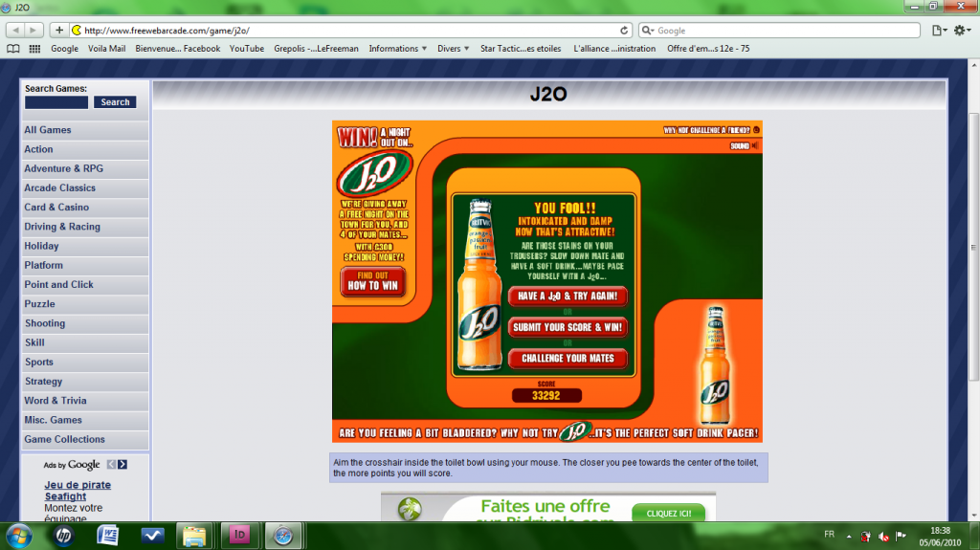This screenshot has width=980, height=550.
Task: Open Jeu de pirate Seafight ad link
Action: coord(78,491)
